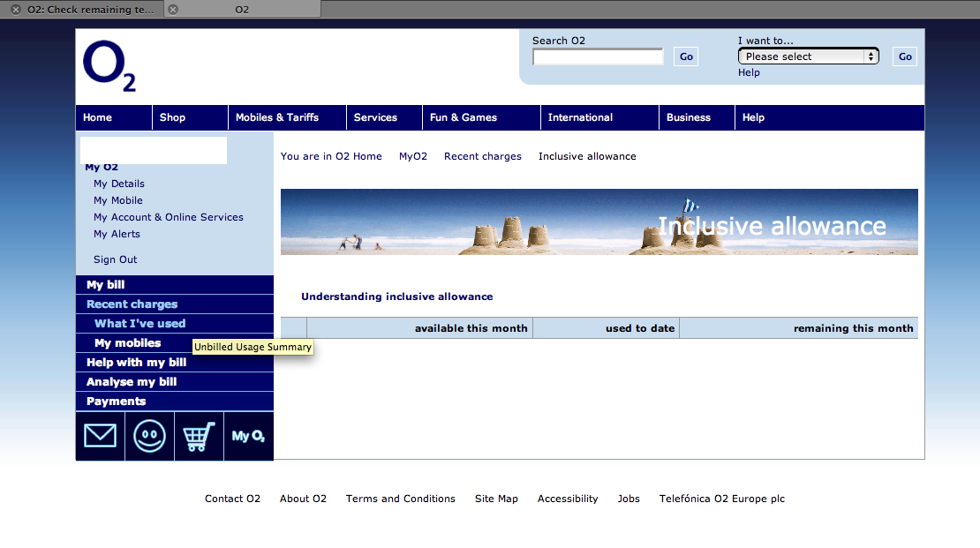Close the second 'O2' browser tab
The image size is (980, 548).
coord(173,10)
